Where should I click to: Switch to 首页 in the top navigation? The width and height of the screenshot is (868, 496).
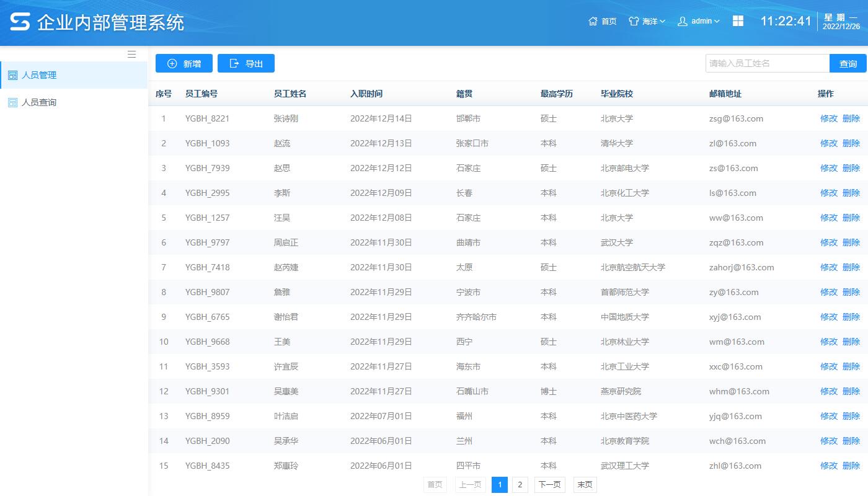coord(608,21)
